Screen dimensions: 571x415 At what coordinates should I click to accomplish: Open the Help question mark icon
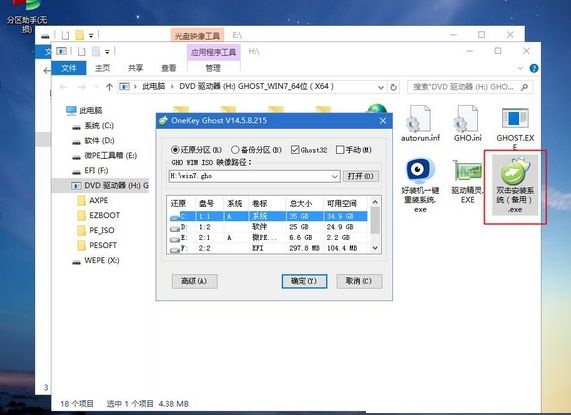pyautogui.click(x=534, y=68)
